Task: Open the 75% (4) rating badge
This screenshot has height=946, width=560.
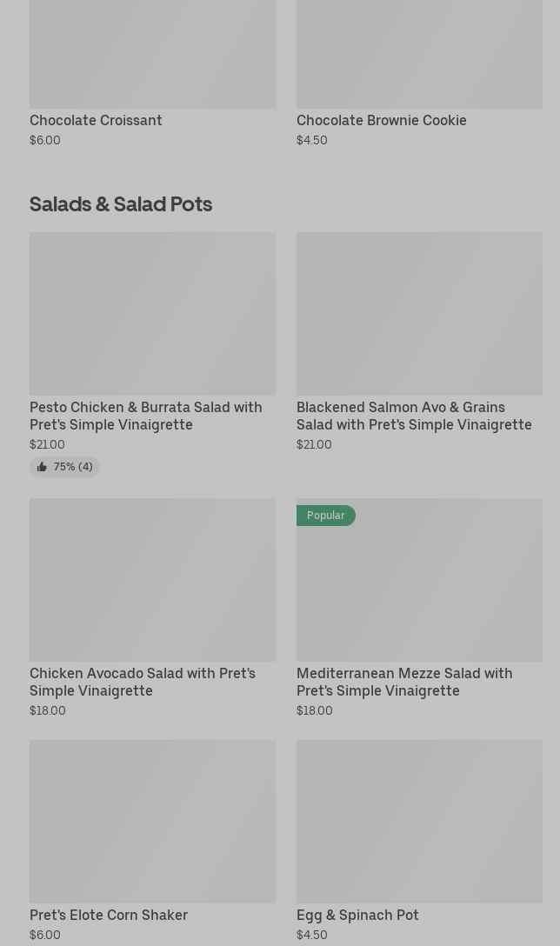Action: 65,467
